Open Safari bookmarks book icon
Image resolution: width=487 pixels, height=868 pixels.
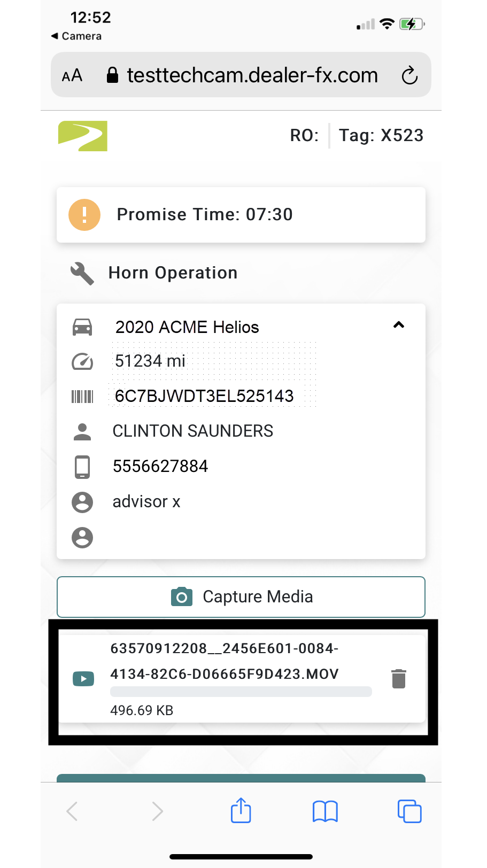[x=325, y=811]
